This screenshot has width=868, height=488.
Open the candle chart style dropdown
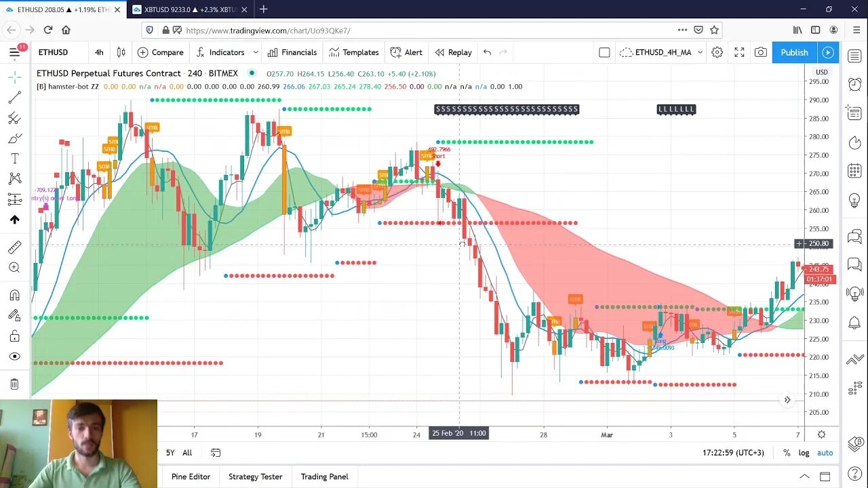click(121, 52)
